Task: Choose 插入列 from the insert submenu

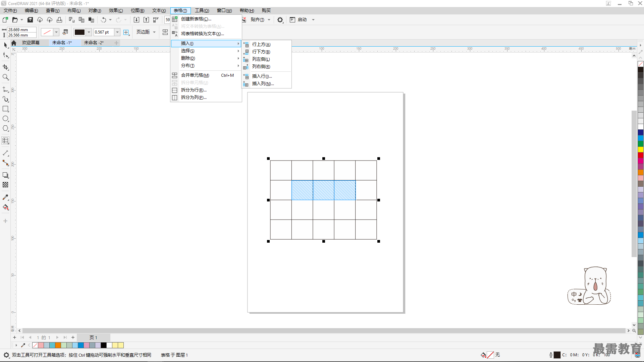Action: [x=266, y=84]
